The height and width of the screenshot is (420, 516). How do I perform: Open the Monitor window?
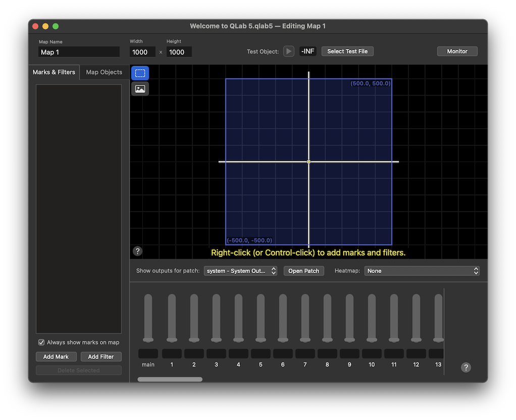point(457,50)
